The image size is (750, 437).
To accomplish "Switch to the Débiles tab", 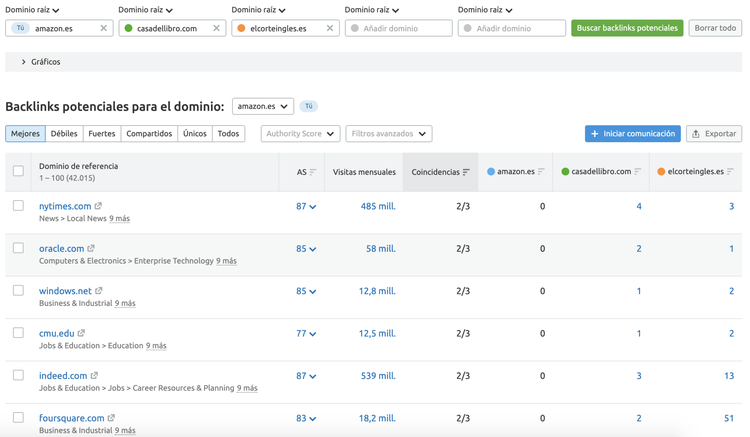I will pyautogui.click(x=64, y=134).
